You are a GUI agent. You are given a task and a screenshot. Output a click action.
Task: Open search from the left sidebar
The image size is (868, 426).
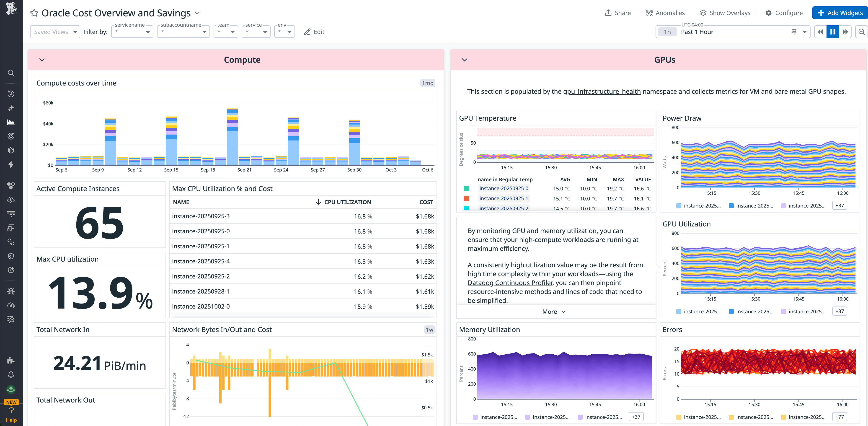[11, 73]
